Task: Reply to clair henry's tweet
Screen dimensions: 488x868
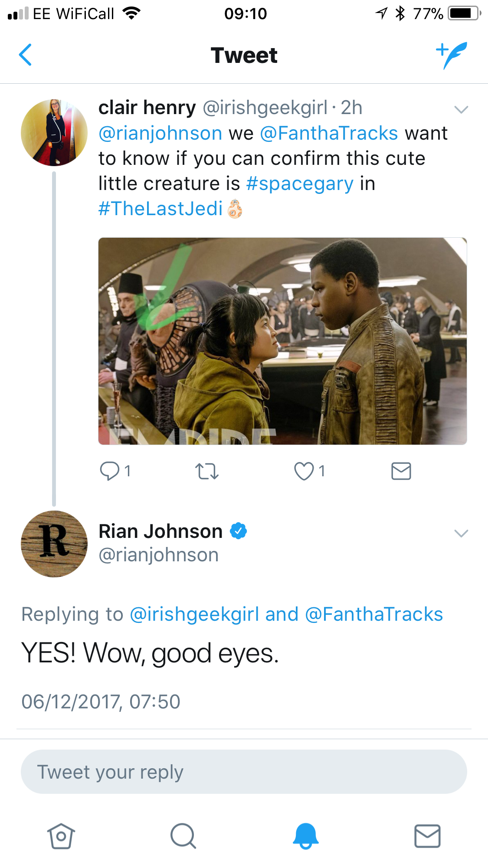Action: tap(110, 471)
